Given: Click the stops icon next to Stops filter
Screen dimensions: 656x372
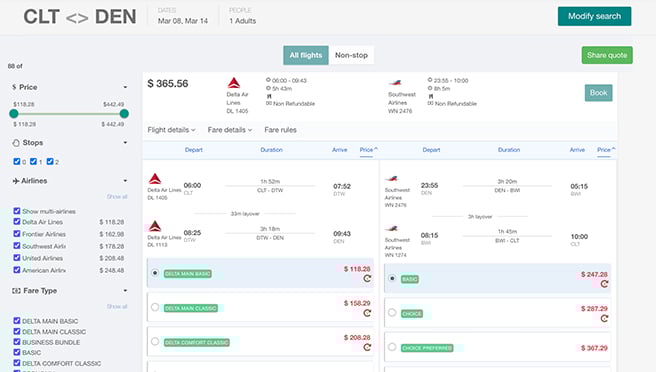Looking at the screenshot, I should (16, 143).
